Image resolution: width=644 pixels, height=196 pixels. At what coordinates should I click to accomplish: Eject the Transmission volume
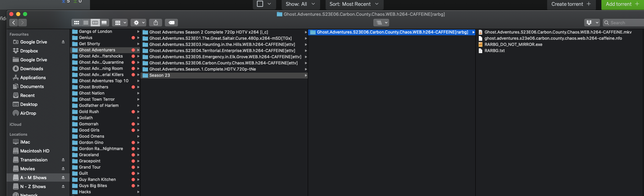(63, 160)
